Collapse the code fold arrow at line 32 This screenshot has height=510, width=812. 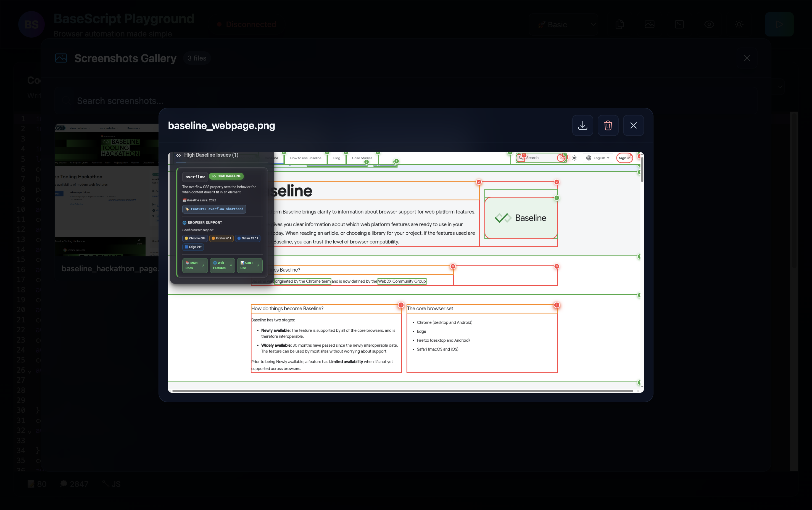(30, 432)
